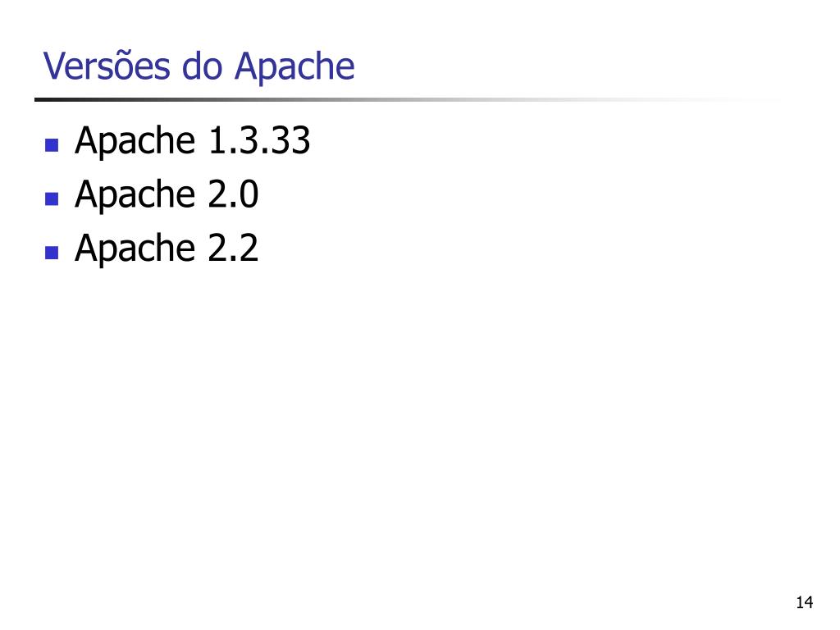The height and width of the screenshot is (630, 840).
Task: Click the blue square bullet beside Apache 2.0
Action: (52, 199)
